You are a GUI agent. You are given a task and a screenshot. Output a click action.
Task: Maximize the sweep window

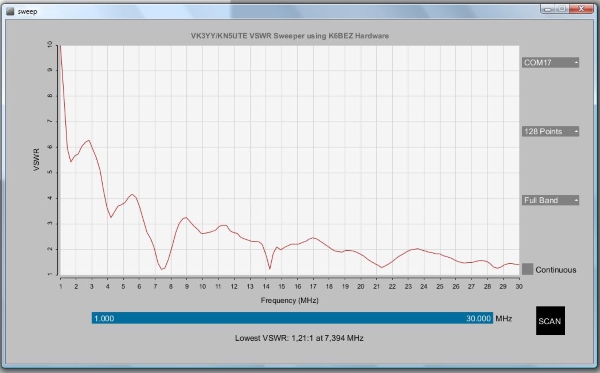pos(562,9)
